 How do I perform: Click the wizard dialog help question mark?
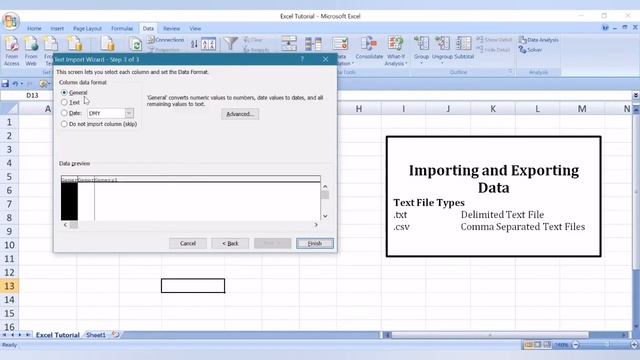tap(302, 59)
